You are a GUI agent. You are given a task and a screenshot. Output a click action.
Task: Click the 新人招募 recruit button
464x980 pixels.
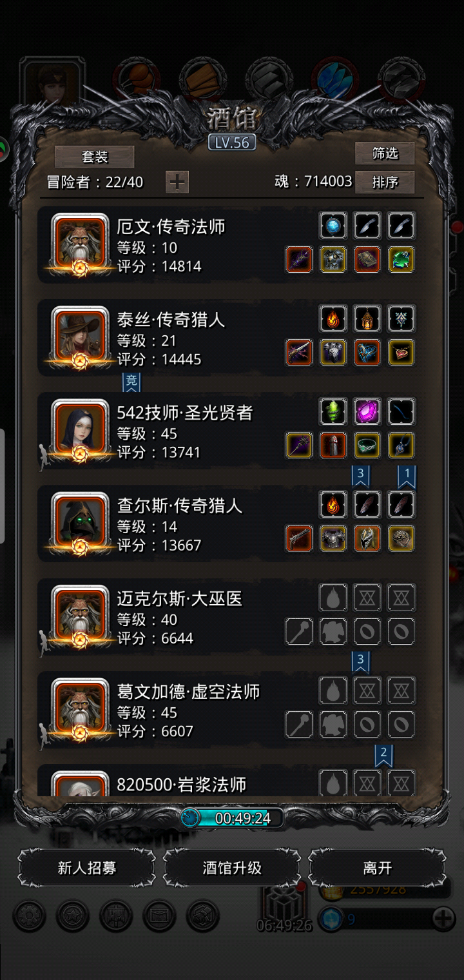point(87,868)
